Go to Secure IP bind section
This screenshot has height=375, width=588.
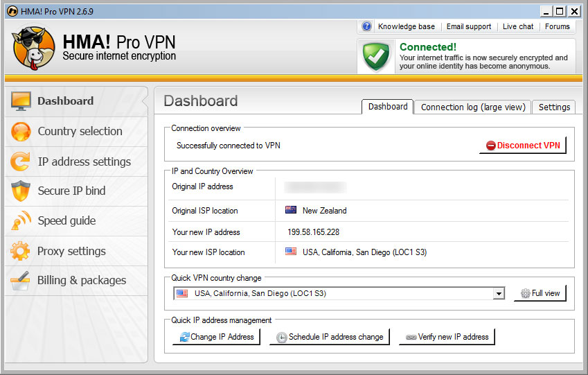click(76, 191)
